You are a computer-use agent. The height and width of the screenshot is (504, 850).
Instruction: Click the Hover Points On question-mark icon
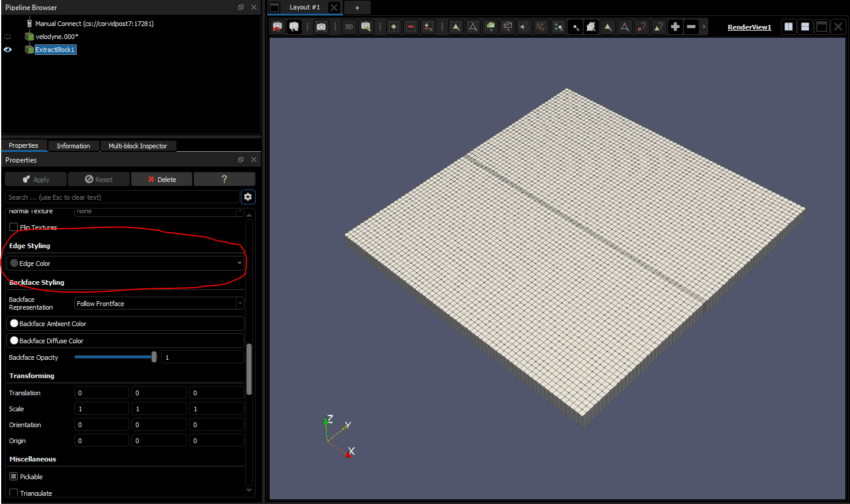tap(642, 27)
